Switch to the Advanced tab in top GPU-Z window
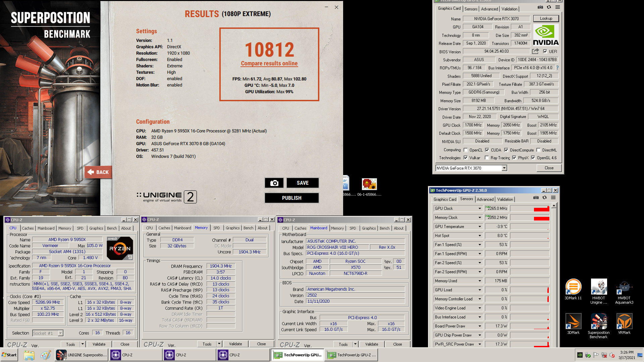644x362 pixels. [489, 9]
